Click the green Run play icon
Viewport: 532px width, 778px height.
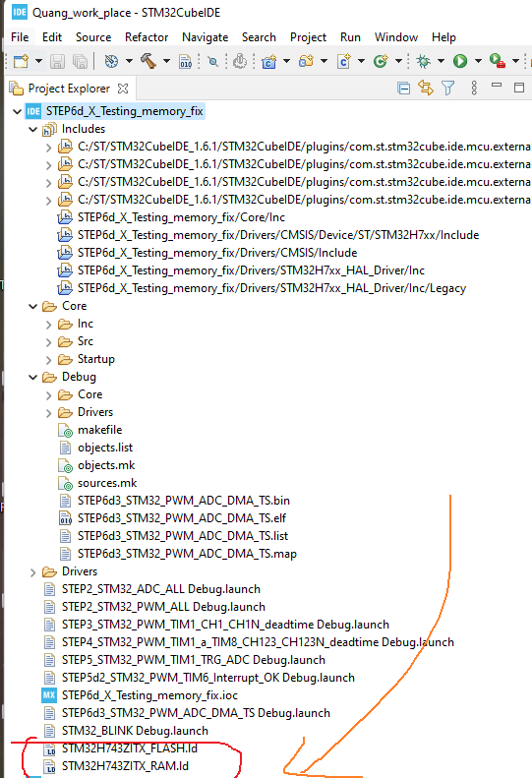(460, 61)
